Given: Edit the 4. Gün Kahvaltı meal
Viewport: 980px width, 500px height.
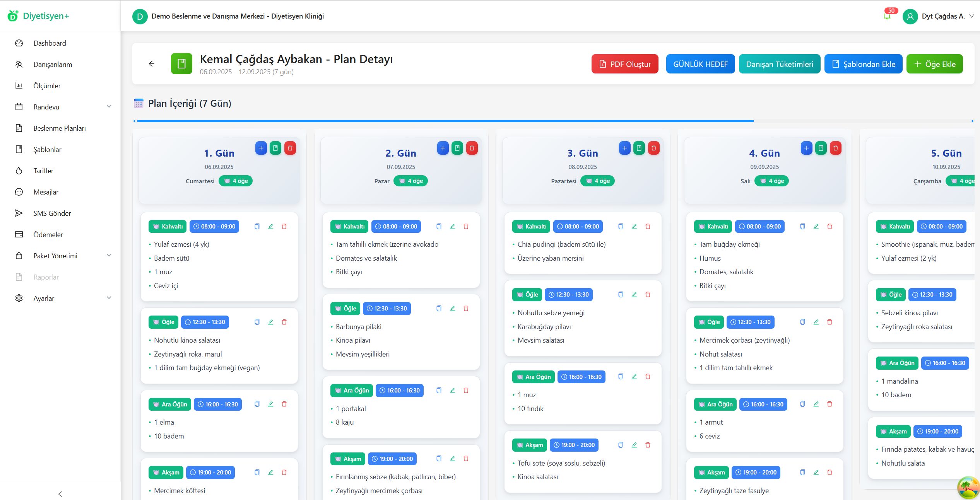Looking at the screenshot, I should tap(816, 227).
